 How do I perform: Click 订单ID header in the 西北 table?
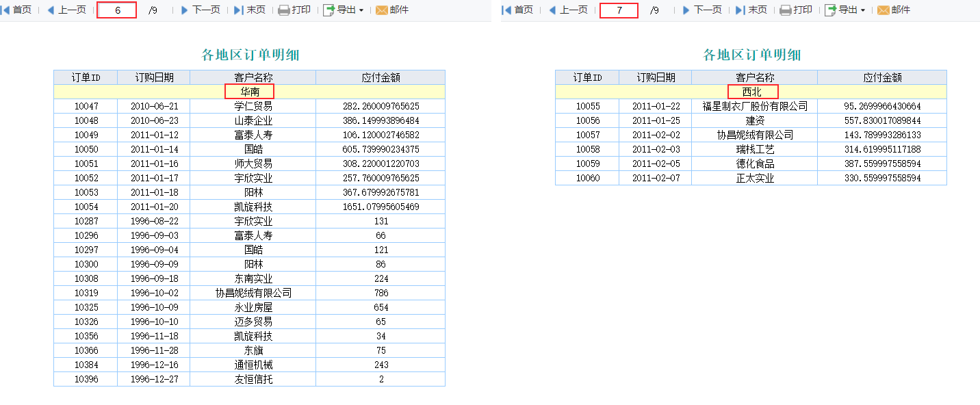coord(587,77)
